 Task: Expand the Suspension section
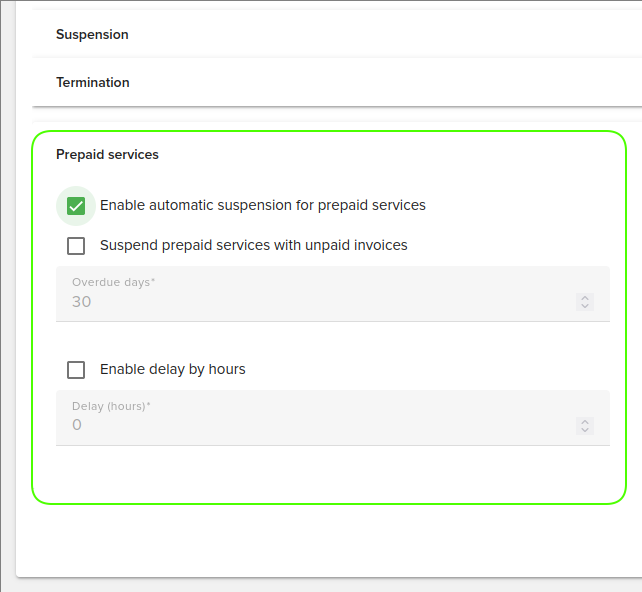92,35
